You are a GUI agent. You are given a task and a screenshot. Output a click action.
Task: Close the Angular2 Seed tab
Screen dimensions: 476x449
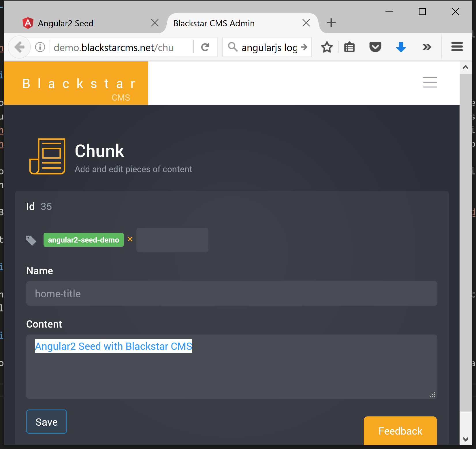[x=155, y=23]
